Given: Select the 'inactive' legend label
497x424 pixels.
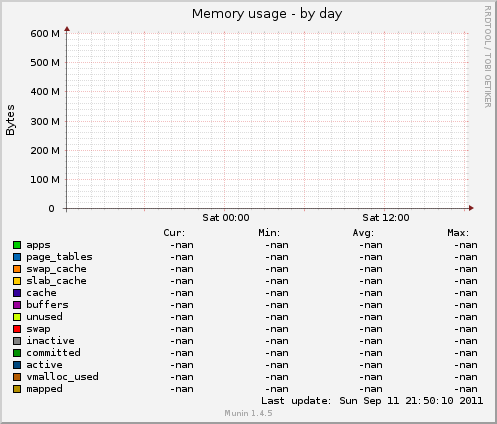Looking at the screenshot, I should click(x=50, y=341).
